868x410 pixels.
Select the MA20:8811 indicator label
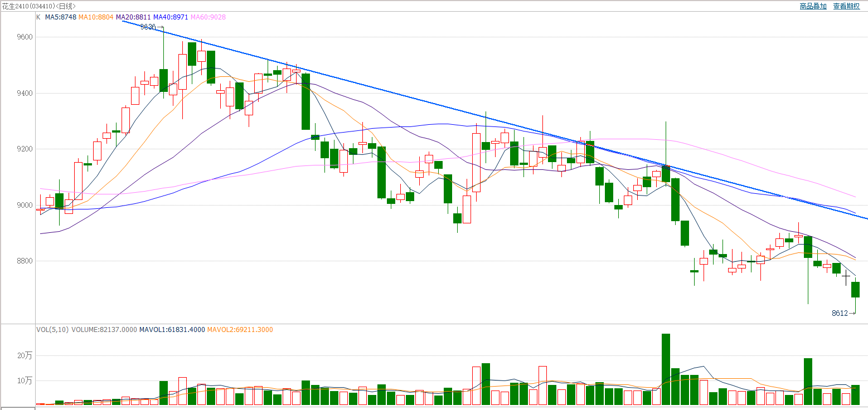coord(133,17)
